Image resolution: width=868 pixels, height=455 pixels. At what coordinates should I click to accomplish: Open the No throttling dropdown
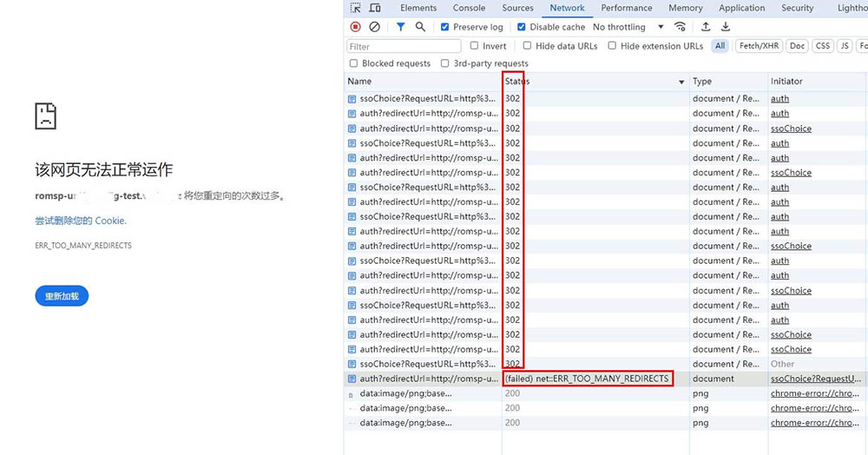click(x=628, y=27)
